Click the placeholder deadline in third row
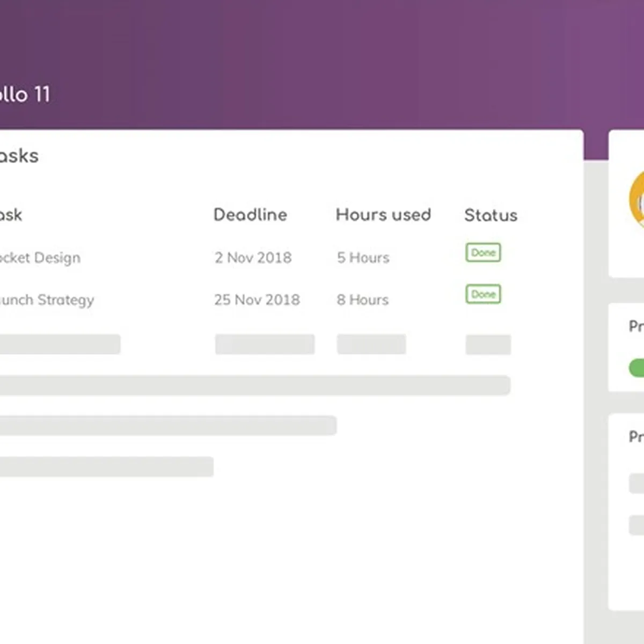The width and height of the screenshot is (644, 644). (265, 345)
